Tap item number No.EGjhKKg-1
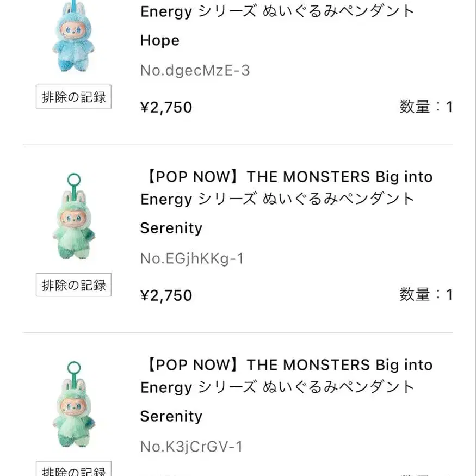The height and width of the screenshot is (476, 476). [191, 258]
